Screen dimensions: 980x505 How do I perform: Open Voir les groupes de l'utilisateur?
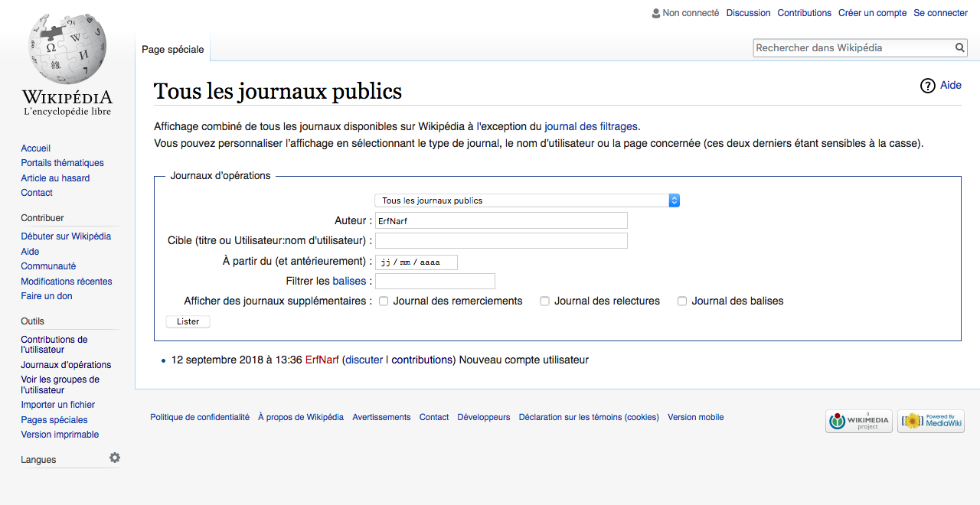pyautogui.click(x=60, y=385)
